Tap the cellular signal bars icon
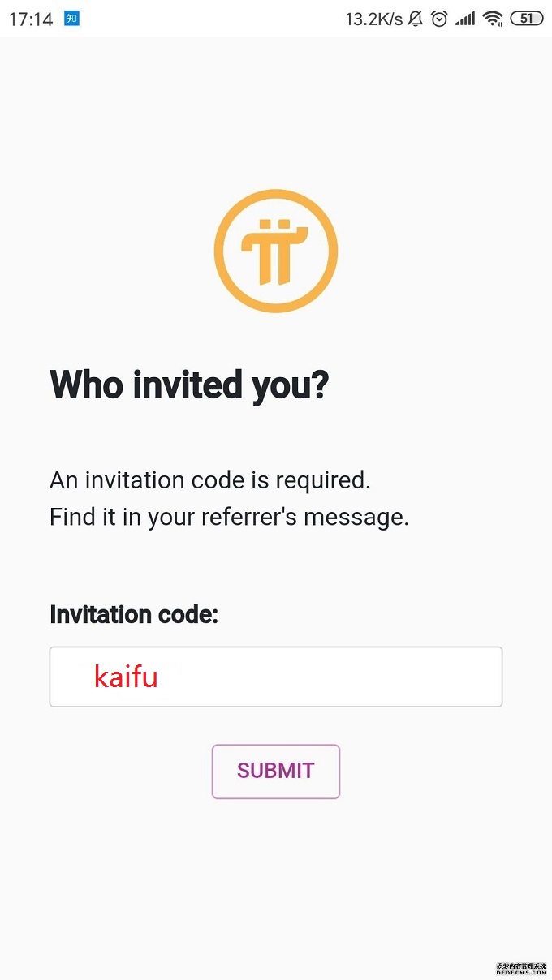The height and width of the screenshot is (980, 552). (x=465, y=19)
